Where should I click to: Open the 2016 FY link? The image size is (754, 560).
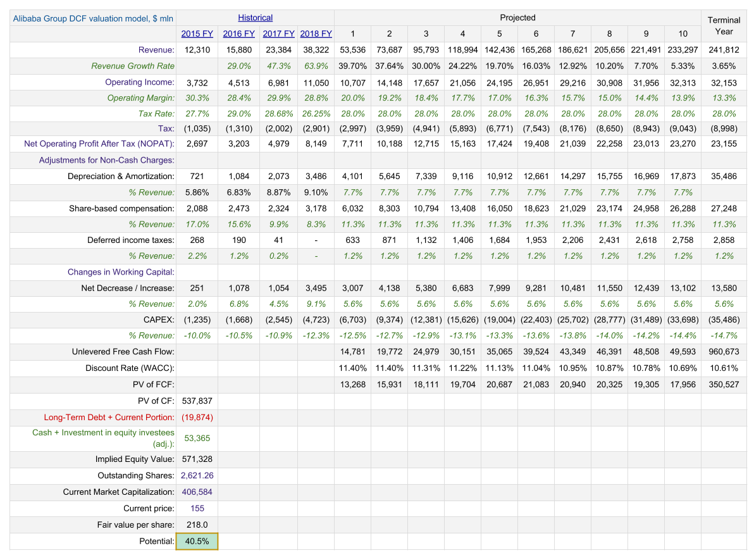238,34
